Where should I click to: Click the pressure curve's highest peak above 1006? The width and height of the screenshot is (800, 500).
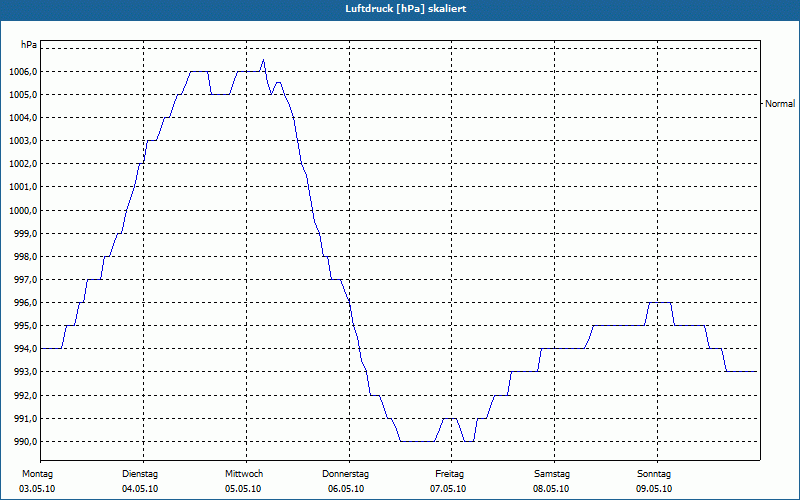[263, 60]
